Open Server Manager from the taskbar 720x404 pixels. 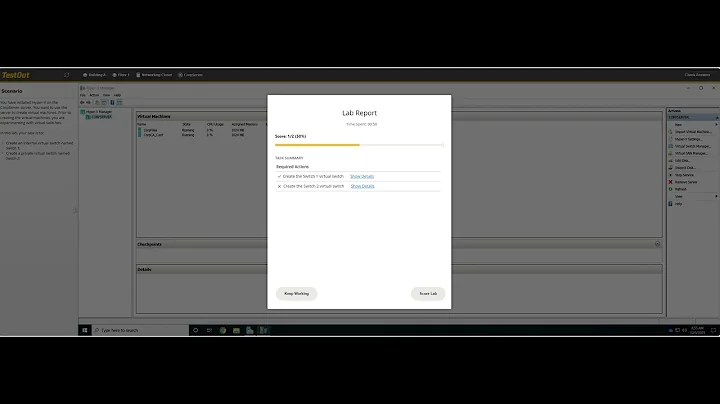tap(250, 330)
